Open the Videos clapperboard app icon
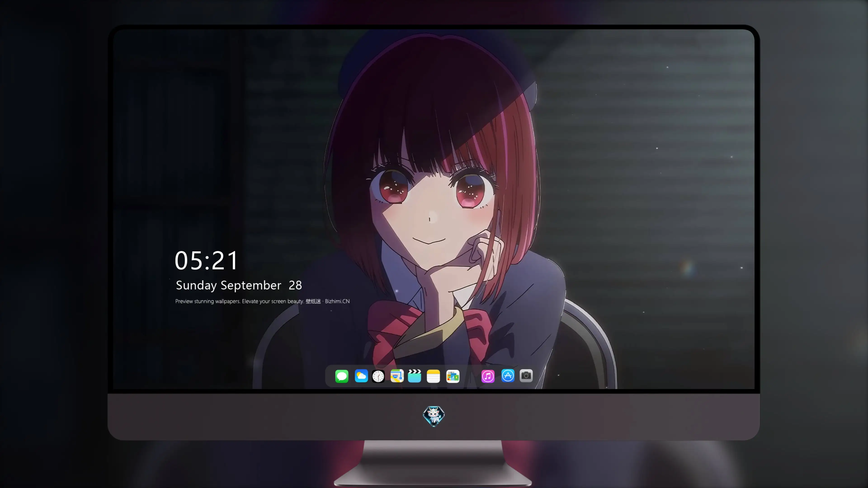 (x=415, y=376)
